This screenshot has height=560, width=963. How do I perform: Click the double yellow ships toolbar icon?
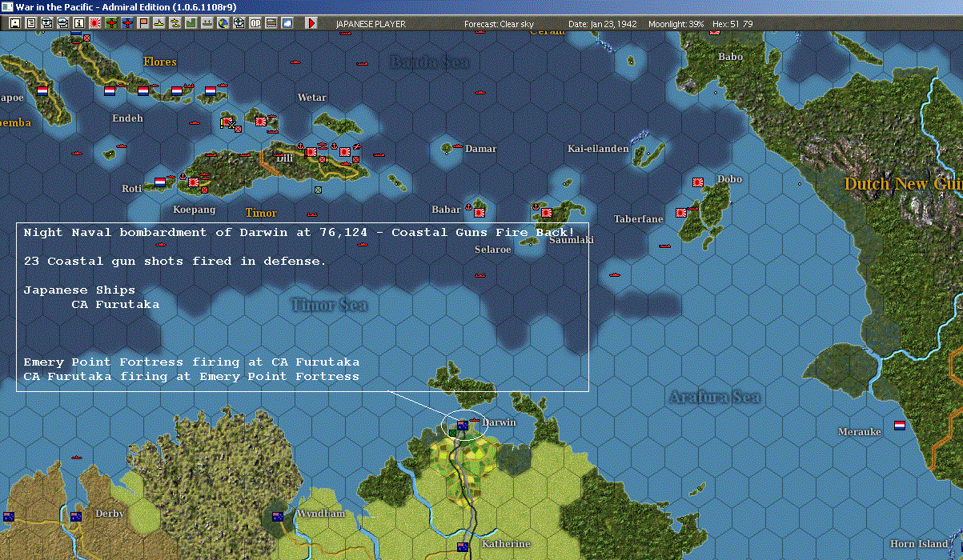pos(175,23)
